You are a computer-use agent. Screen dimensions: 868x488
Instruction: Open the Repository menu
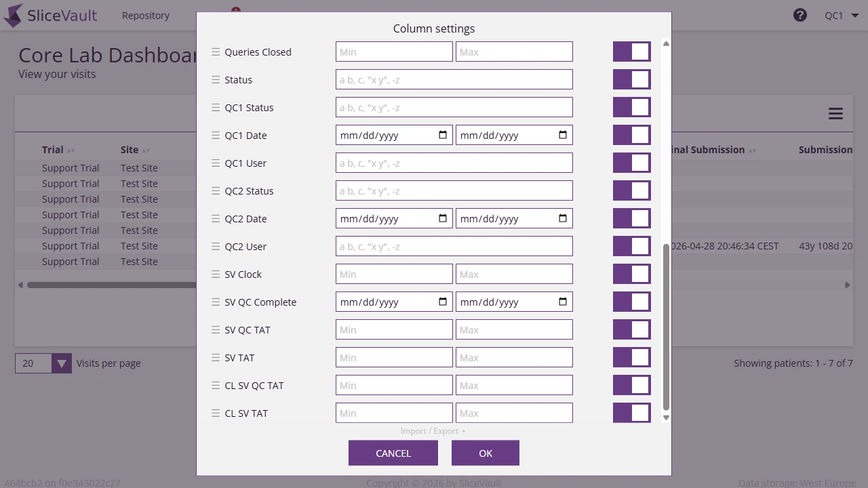coord(145,15)
